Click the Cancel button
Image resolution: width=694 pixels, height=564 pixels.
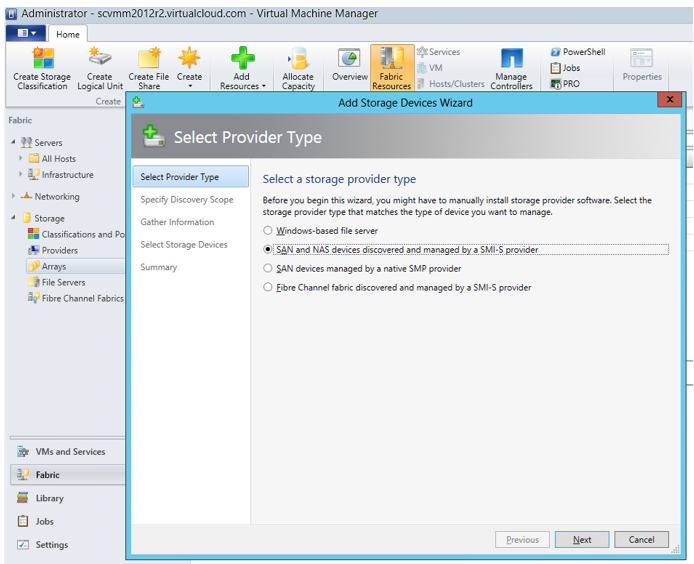tap(641, 540)
